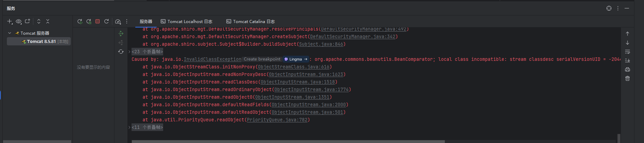Clear console output with trash icon
Viewport: 644px width, 143px height.
[627, 78]
